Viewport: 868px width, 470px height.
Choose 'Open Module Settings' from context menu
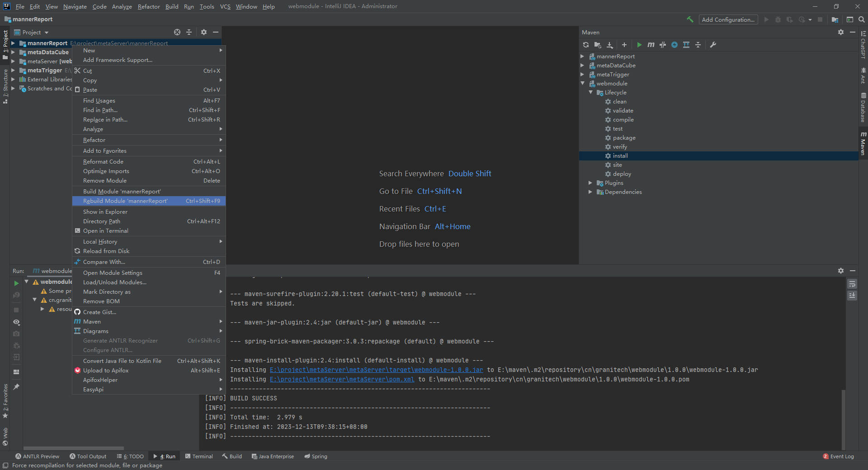pyautogui.click(x=149, y=273)
